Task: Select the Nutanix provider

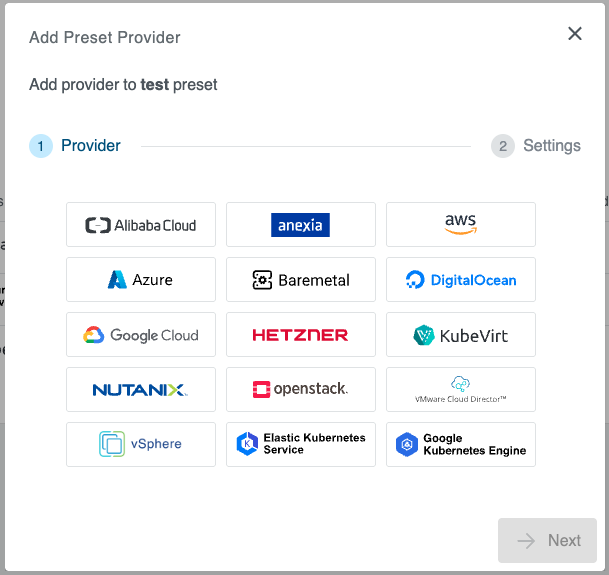Action: pos(141,390)
